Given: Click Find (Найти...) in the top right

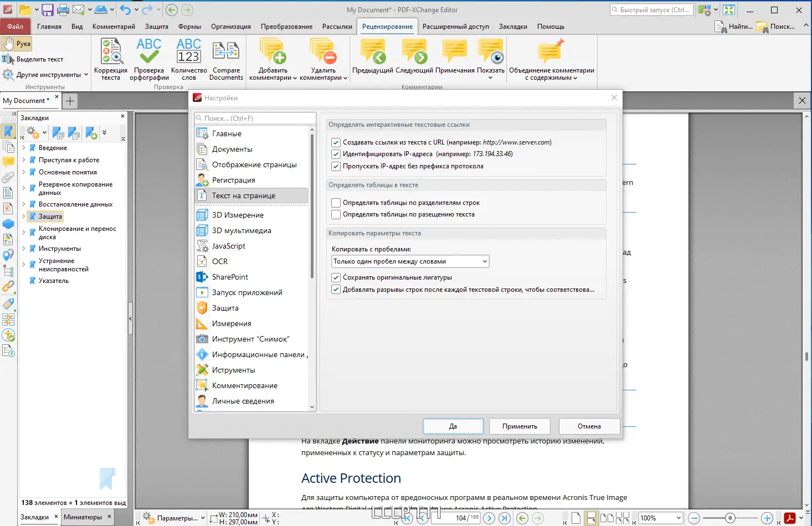Looking at the screenshot, I should click(x=734, y=27).
